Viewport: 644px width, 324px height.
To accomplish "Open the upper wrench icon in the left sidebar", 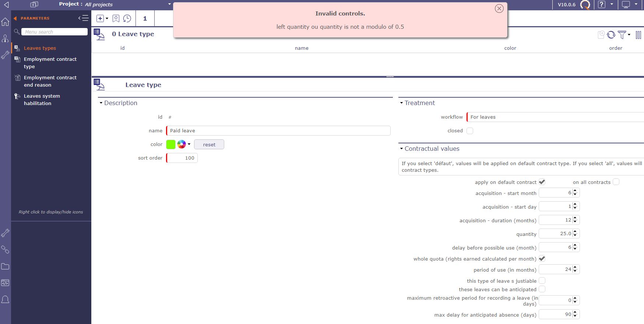I will tap(5, 55).
